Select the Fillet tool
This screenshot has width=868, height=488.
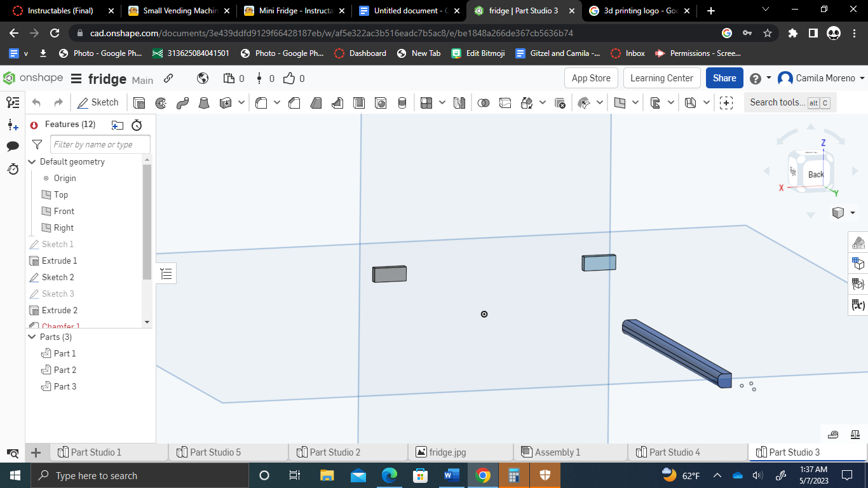tap(261, 102)
